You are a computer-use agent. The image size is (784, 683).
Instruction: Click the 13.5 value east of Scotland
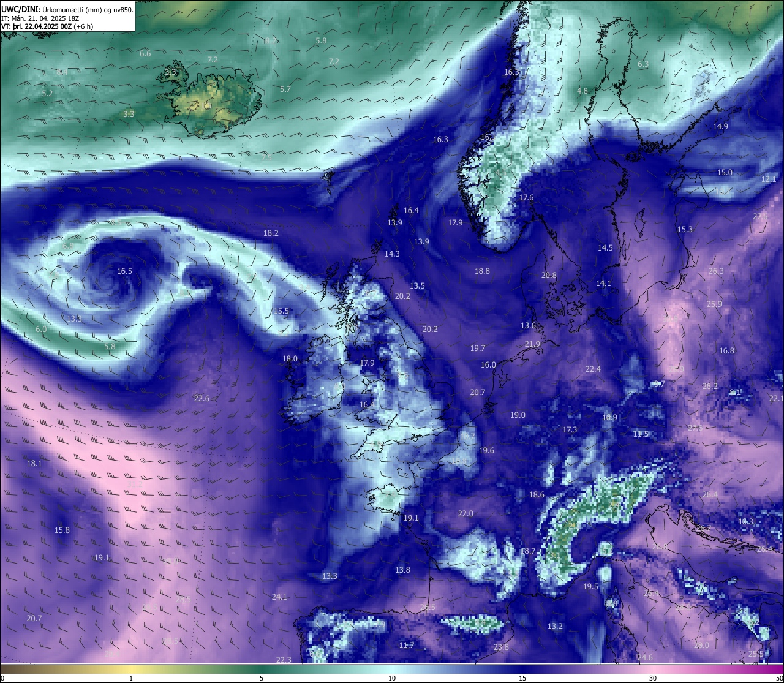(417, 285)
